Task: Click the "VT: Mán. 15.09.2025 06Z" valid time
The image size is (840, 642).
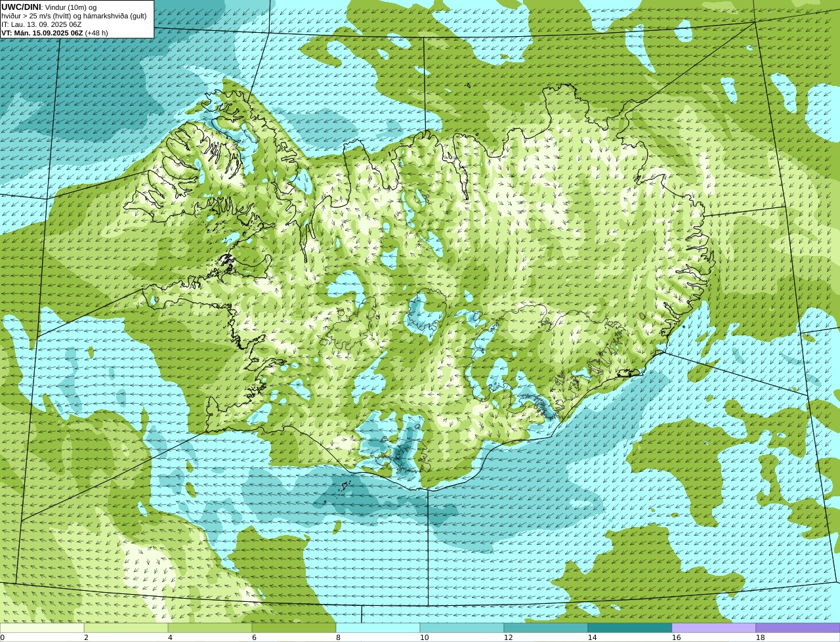Action: click(42, 33)
